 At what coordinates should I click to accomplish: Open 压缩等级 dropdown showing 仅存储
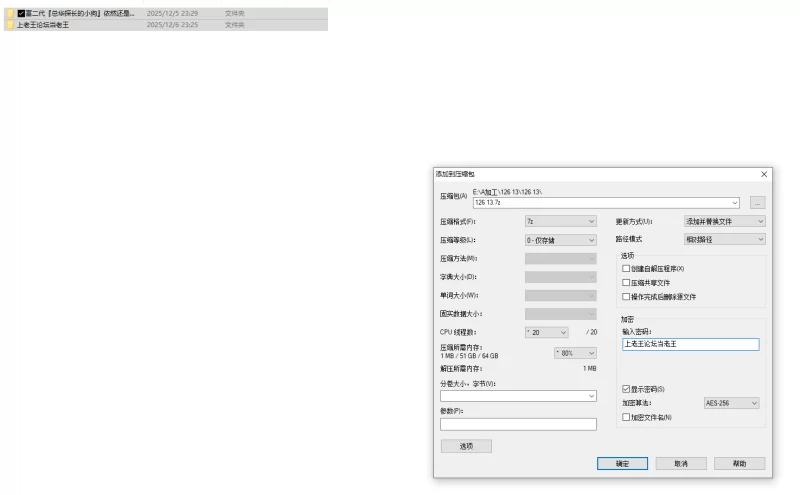[x=561, y=240]
